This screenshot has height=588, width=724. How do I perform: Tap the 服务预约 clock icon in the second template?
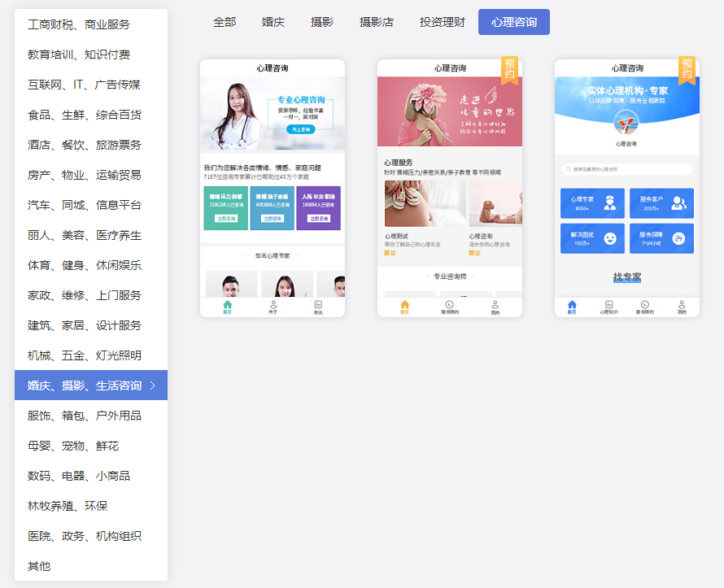[x=449, y=304]
